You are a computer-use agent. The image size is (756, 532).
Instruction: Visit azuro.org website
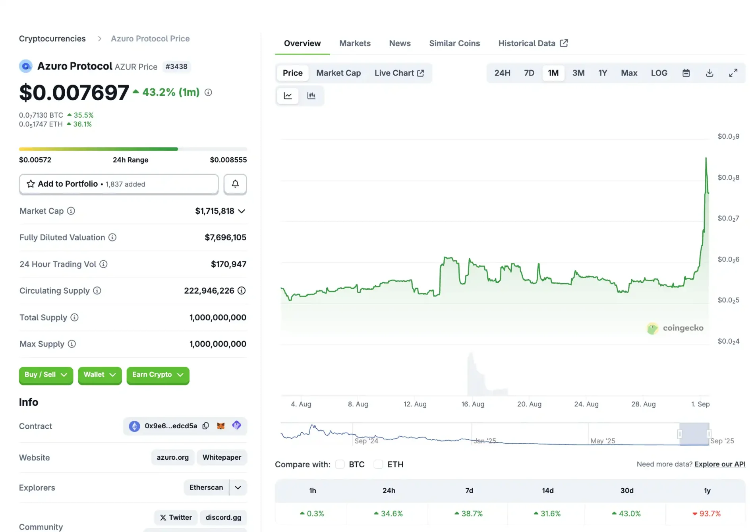click(172, 457)
